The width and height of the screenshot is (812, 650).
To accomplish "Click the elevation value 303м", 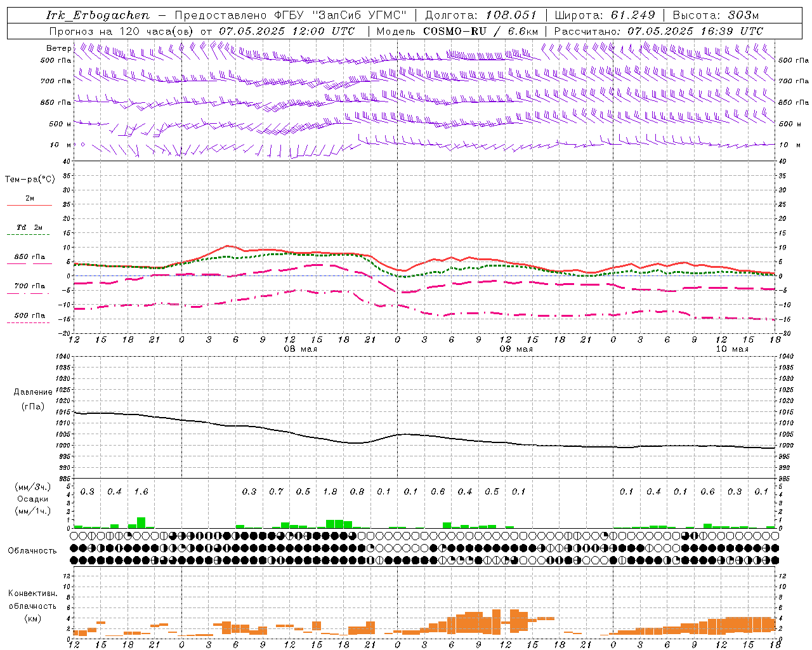I will 743,15.
